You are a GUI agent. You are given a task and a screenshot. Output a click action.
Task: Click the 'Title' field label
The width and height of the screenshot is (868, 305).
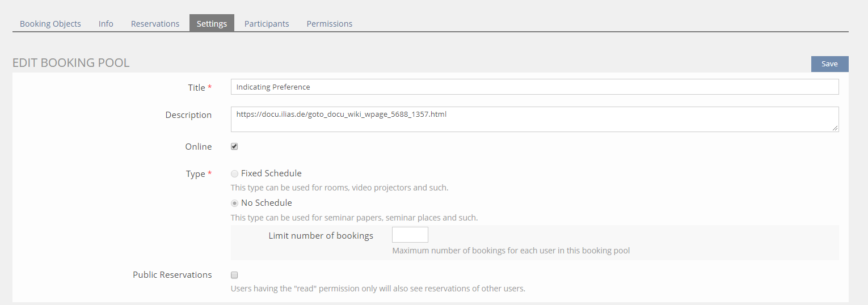[x=196, y=88]
